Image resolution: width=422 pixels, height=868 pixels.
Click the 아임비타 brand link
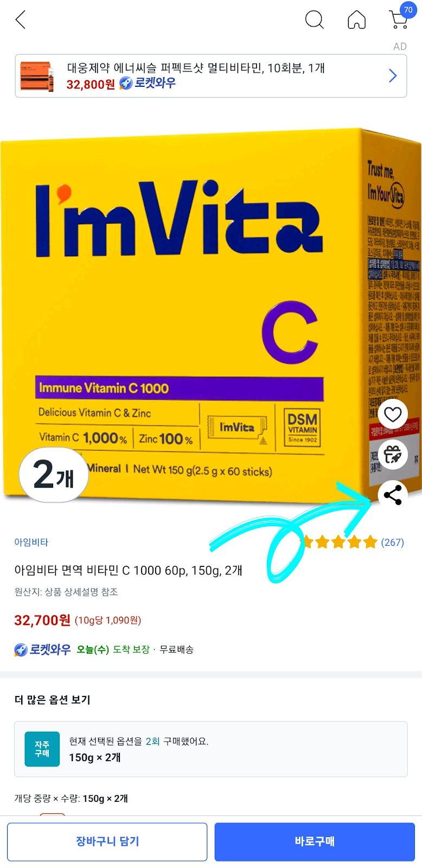pyautogui.click(x=31, y=542)
